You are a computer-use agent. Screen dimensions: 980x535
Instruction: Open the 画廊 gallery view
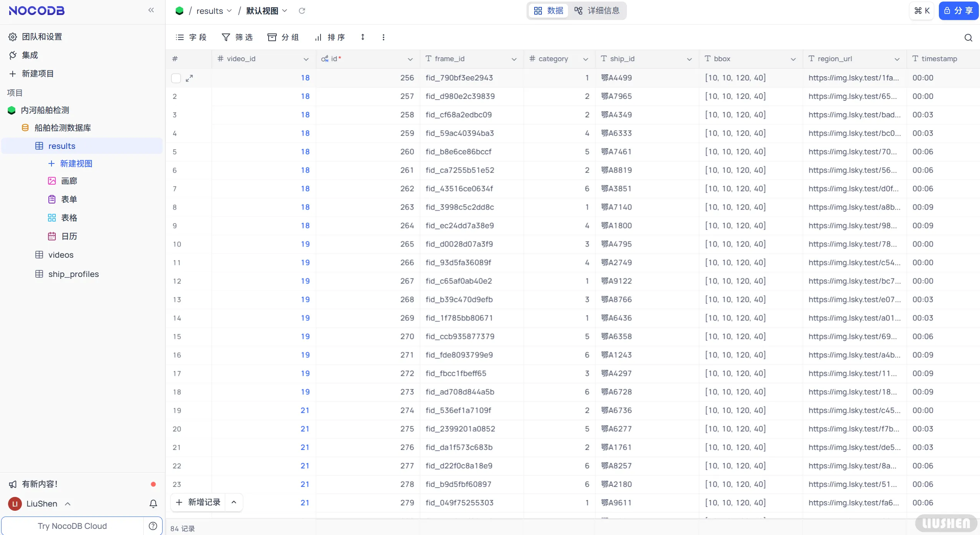pyautogui.click(x=69, y=181)
